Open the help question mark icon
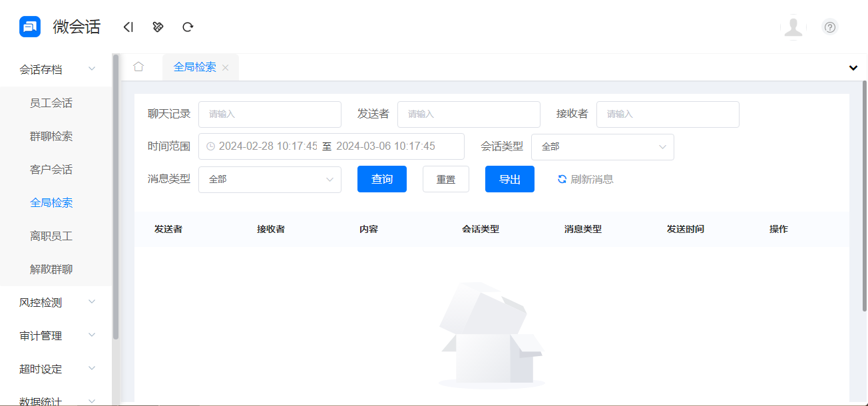868x406 pixels. pos(829,27)
